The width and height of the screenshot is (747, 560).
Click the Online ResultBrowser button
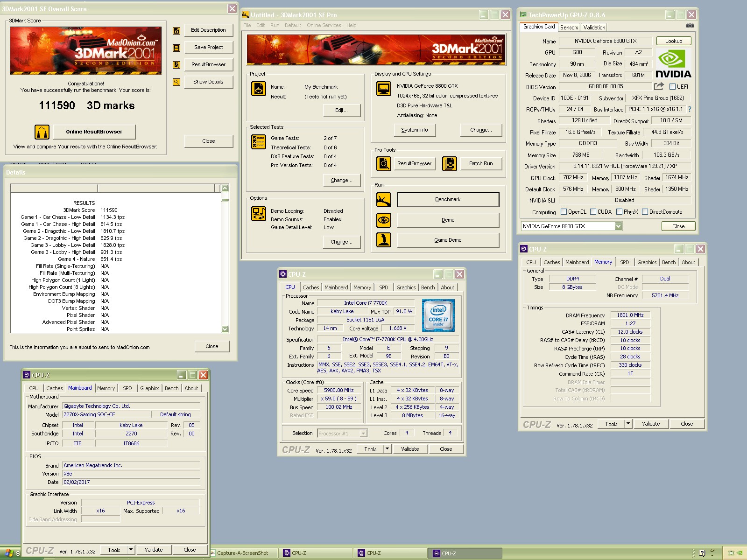coord(94,132)
